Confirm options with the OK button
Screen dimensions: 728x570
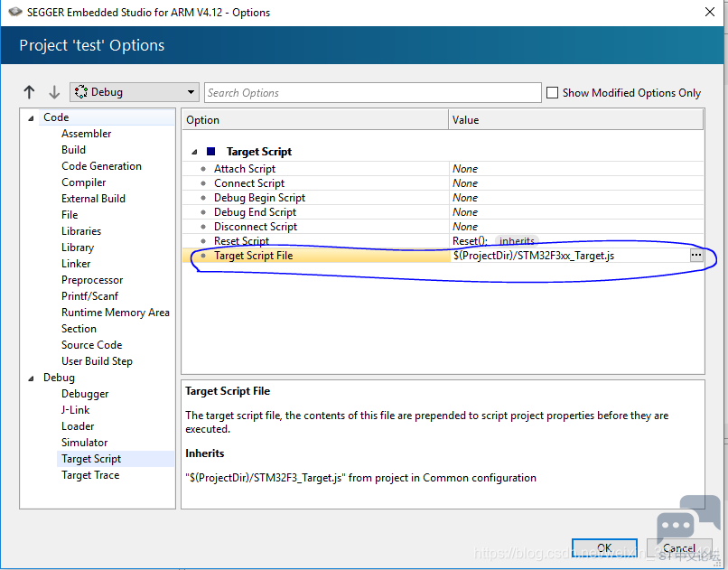pyautogui.click(x=604, y=548)
